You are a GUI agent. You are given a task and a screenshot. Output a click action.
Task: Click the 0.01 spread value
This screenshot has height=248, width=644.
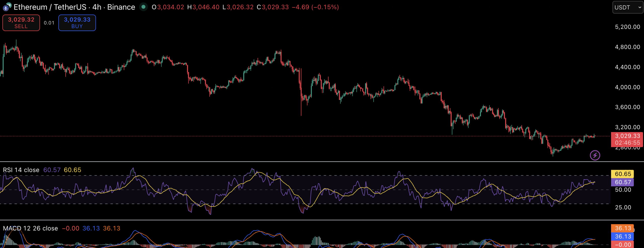[x=49, y=23]
